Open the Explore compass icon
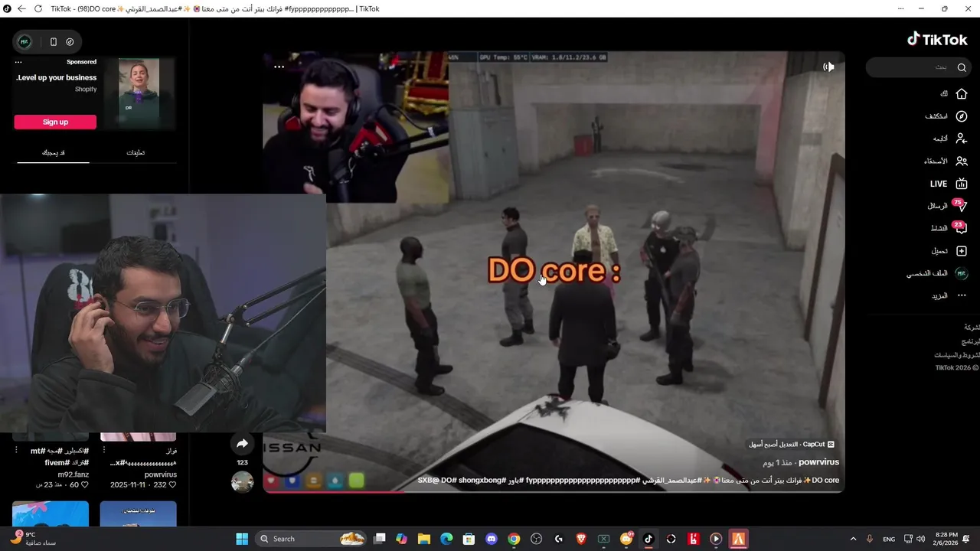980x551 pixels. coord(962,116)
